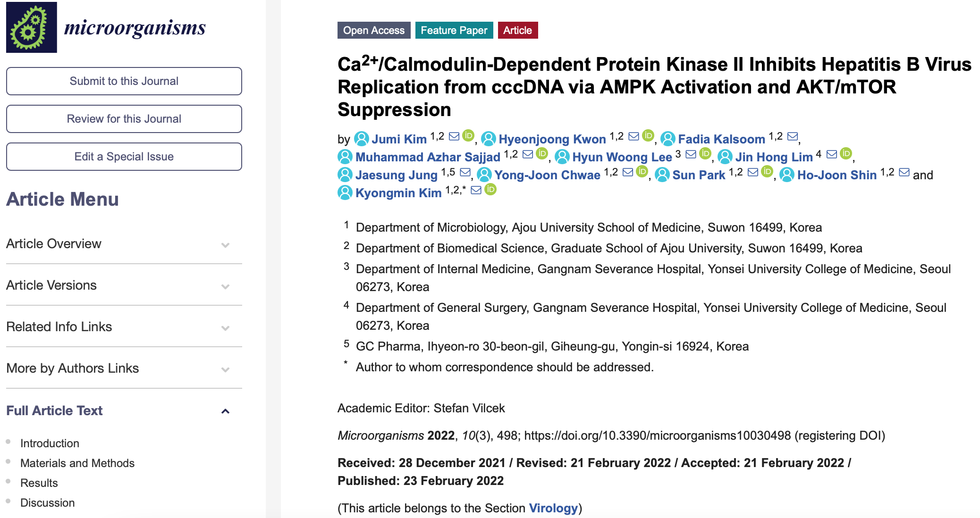The height and width of the screenshot is (518, 980).
Task: Click email icon next to Fadia Kalsoom
Action: coord(793,136)
